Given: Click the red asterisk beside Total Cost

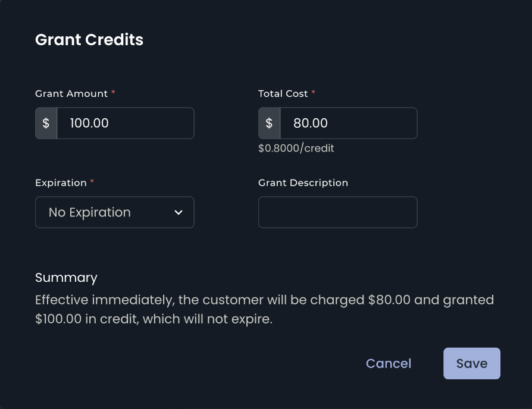Looking at the screenshot, I should point(314,93).
